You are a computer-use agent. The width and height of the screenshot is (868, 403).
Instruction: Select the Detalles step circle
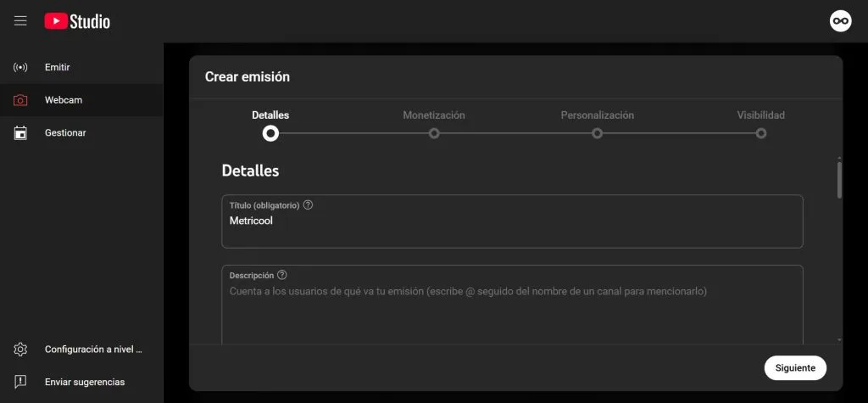(270, 133)
